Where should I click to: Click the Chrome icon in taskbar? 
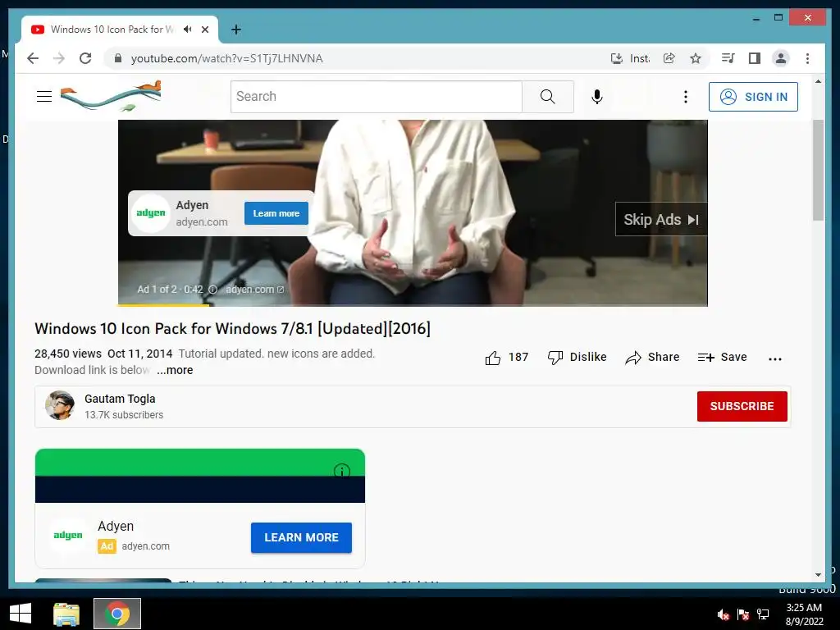point(117,614)
